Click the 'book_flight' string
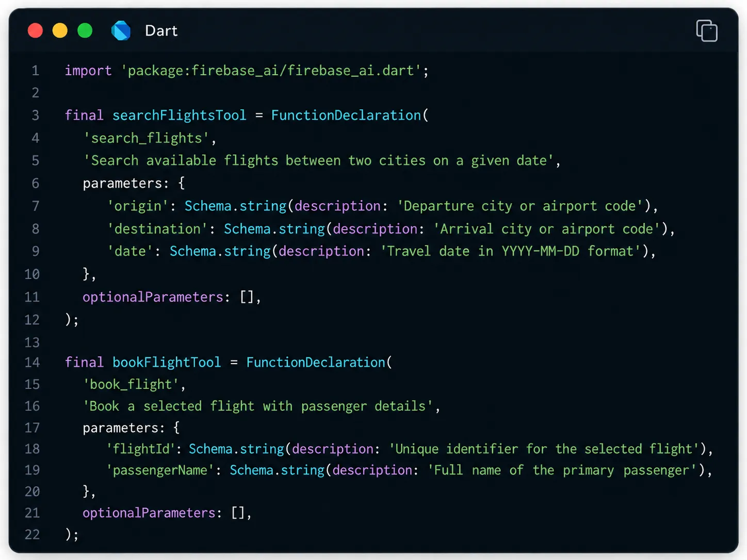The image size is (747, 560). (131, 385)
